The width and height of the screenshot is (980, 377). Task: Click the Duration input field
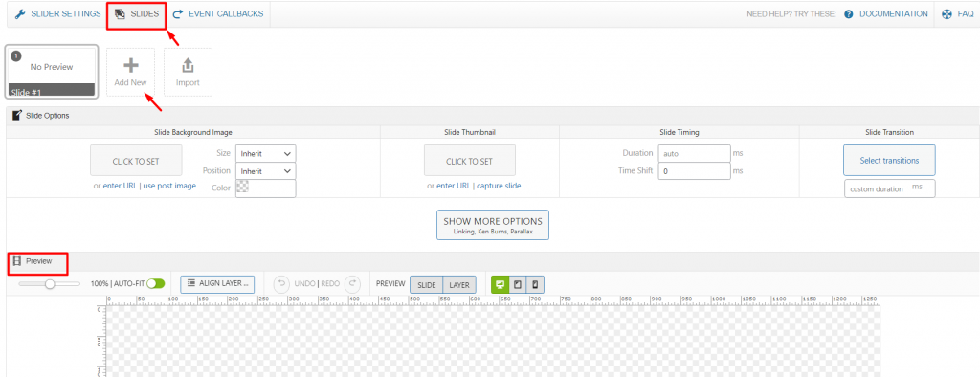tap(695, 153)
